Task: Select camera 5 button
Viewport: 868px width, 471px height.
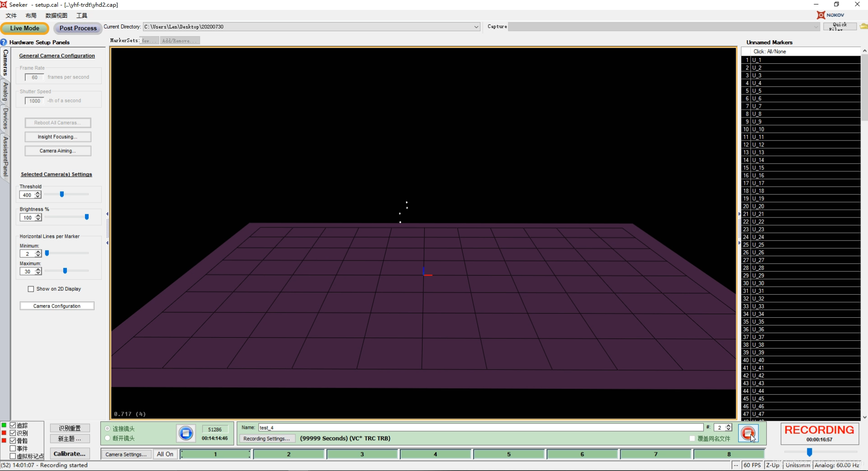Action: click(x=509, y=454)
